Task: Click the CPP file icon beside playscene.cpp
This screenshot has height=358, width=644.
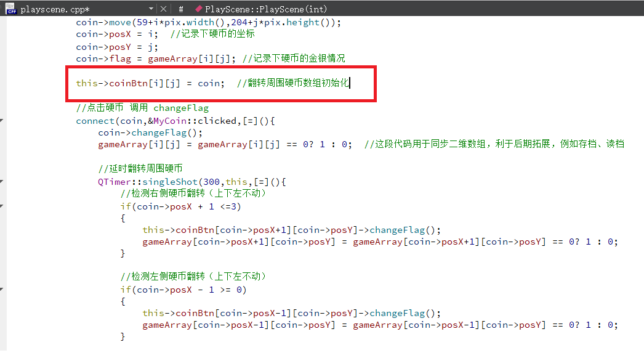Action: point(11,9)
